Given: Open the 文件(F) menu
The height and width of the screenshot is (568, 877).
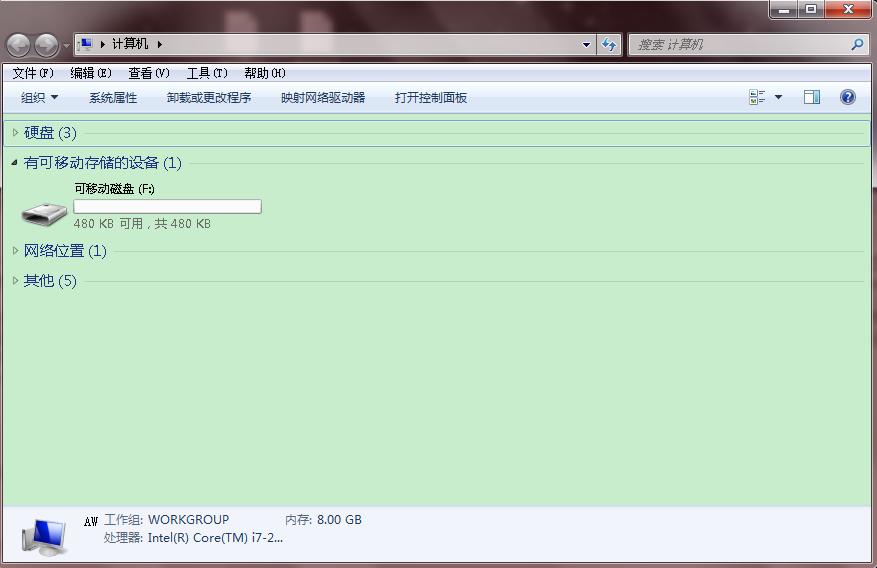Looking at the screenshot, I should [x=33, y=73].
